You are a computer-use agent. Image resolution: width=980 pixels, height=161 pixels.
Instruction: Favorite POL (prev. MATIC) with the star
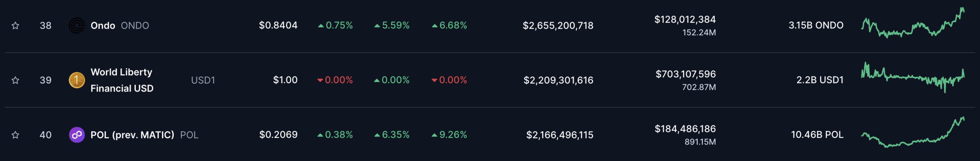(x=15, y=135)
